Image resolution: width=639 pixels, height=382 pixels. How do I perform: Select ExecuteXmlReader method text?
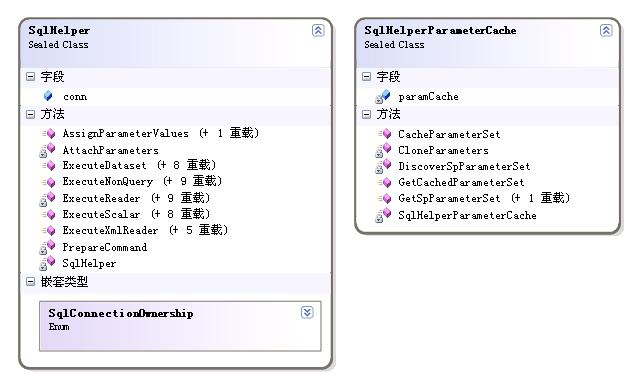point(110,231)
